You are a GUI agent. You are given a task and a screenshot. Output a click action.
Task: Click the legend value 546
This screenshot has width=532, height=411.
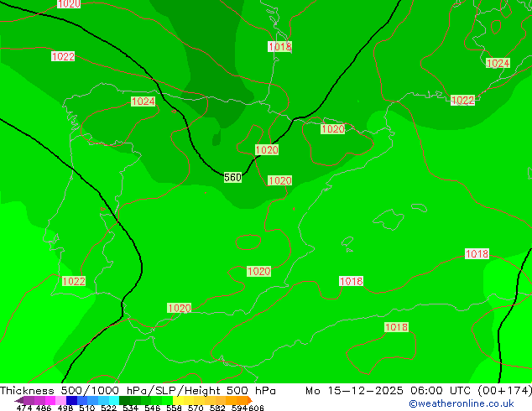point(153,408)
